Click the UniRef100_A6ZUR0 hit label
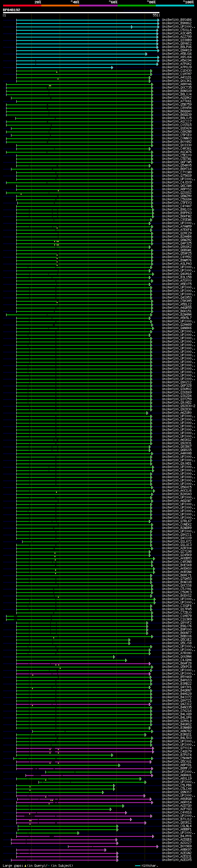 point(177,413)
